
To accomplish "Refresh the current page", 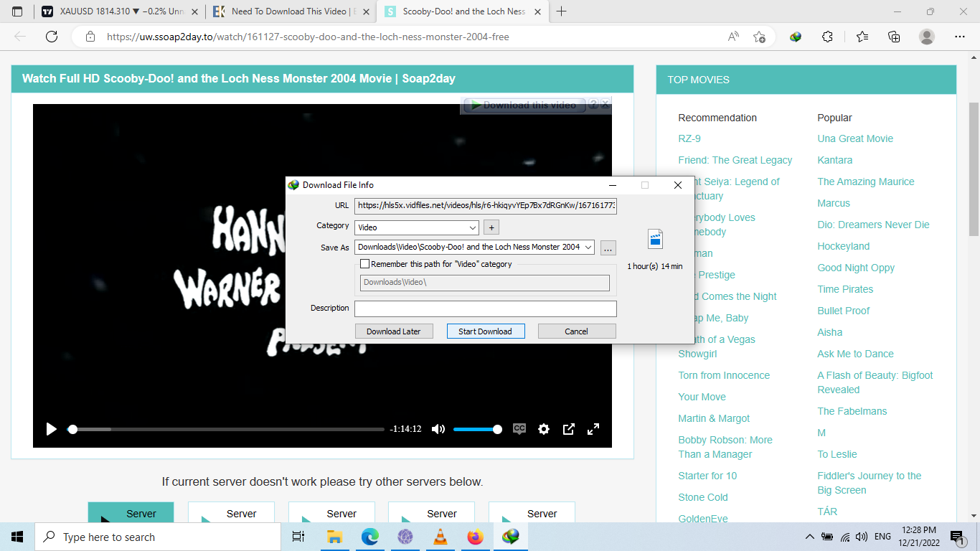I will (x=52, y=37).
